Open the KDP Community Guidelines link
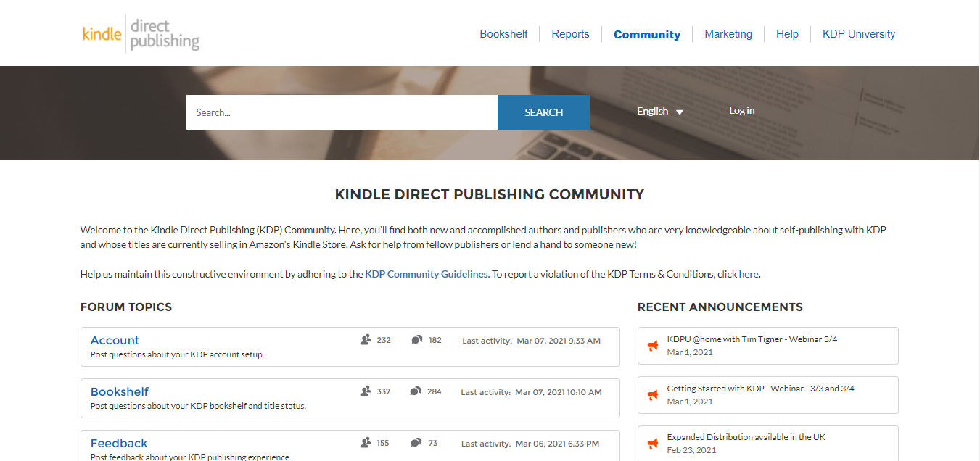This screenshot has height=461, width=980. [x=427, y=274]
